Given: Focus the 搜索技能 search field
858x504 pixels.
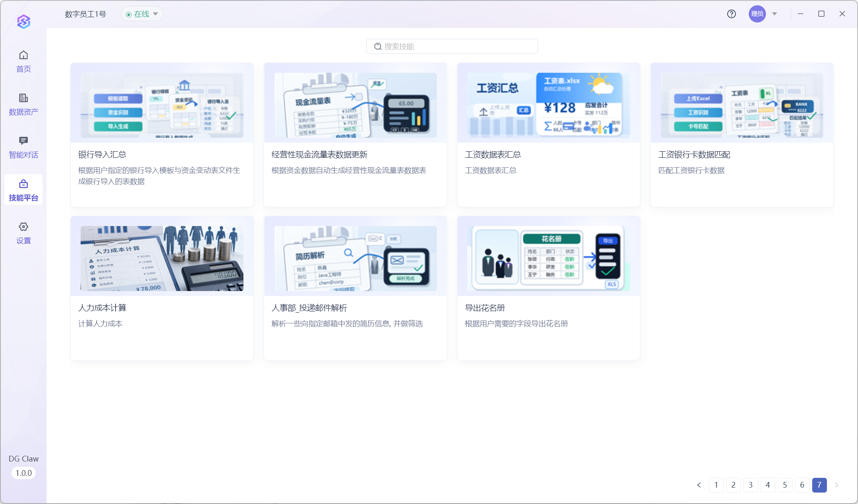Looking at the screenshot, I should click(x=452, y=47).
